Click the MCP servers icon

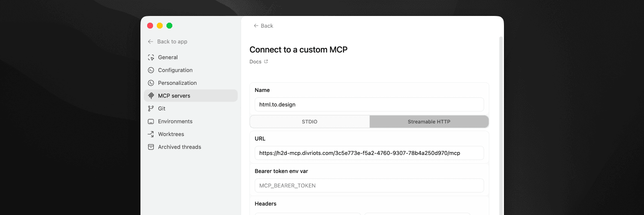pos(151,96)
